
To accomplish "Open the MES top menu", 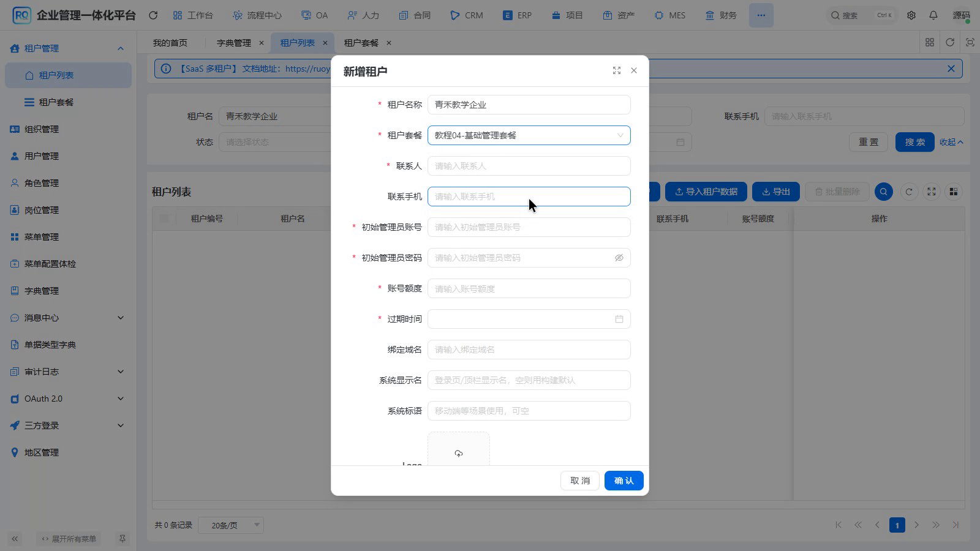I will coord(670,15).
